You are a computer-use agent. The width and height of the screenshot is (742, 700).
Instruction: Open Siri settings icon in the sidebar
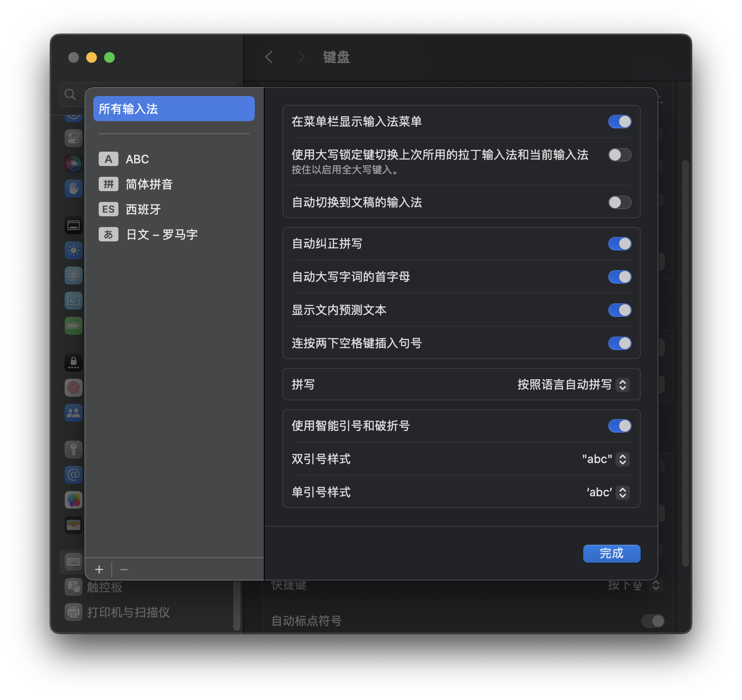[74, 163]
